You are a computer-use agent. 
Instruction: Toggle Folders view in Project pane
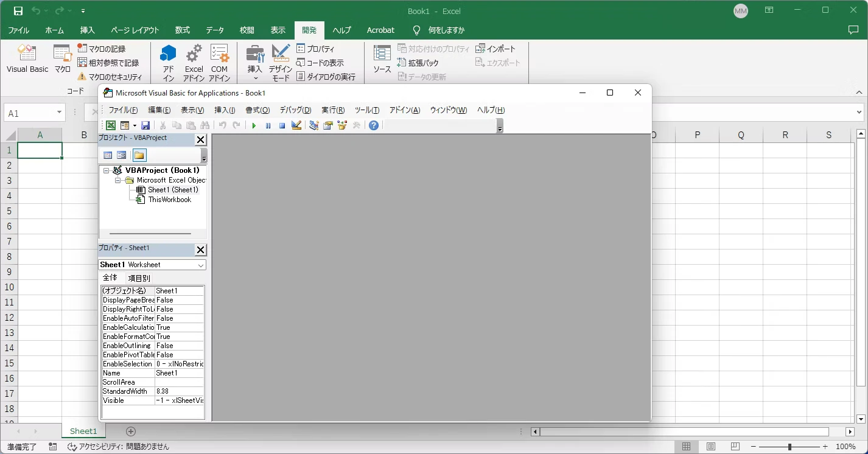[139, 155]
